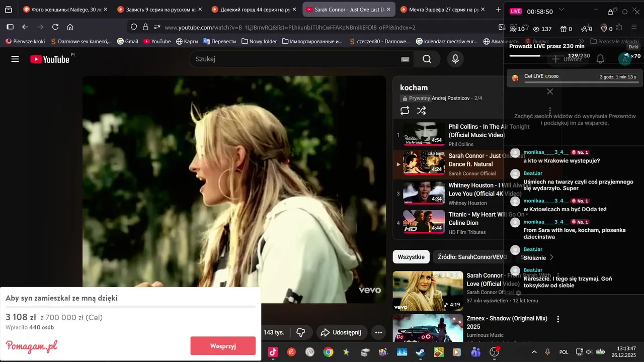Go back with browser back arrow
644x362 pixels.
25,27
